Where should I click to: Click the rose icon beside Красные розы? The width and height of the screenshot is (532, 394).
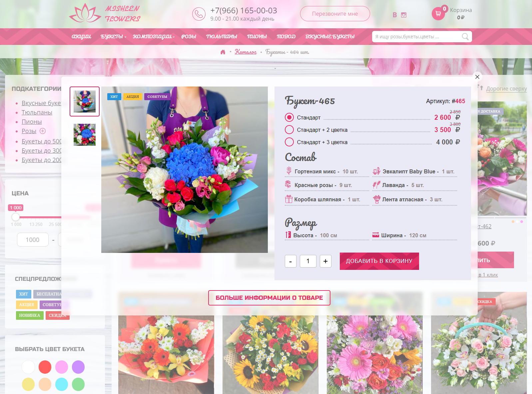coord(288,184)
